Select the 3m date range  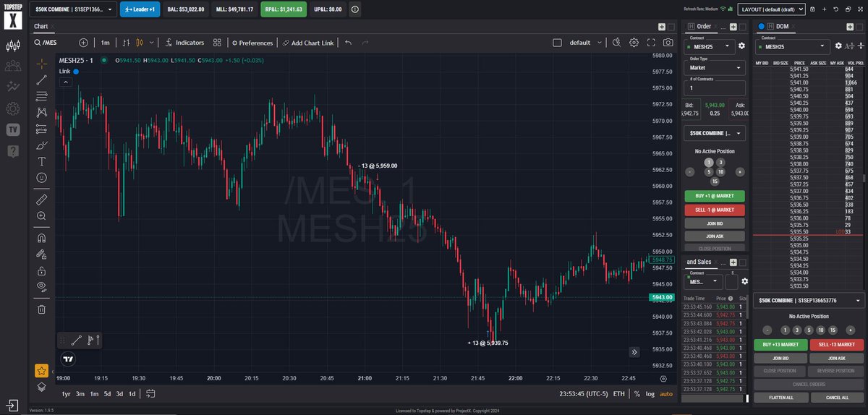pyautogui.click(x=80, y=394)
